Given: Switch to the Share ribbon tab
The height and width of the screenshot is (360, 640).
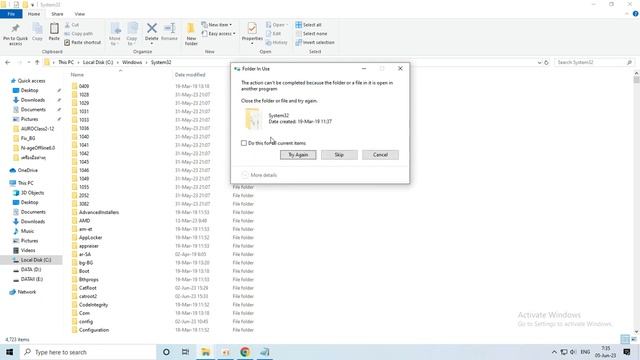Looking at the screenshot, I should click(x=57, y=14).
